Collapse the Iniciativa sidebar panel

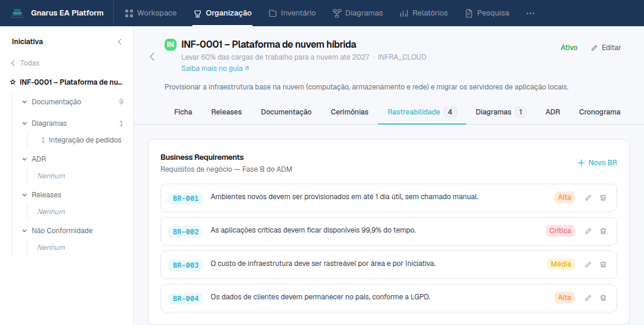tap(119, 42)
